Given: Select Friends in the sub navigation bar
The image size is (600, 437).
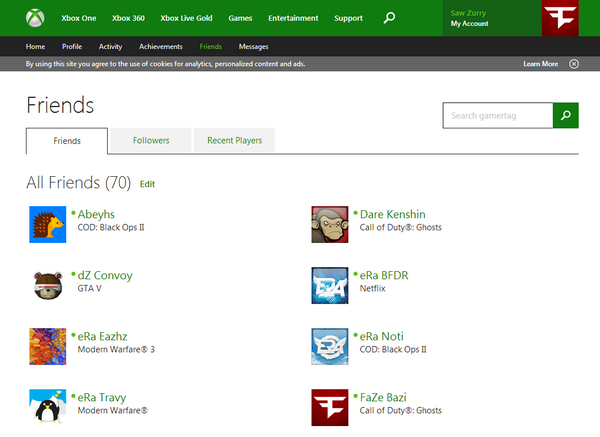Looking at the screenshot, I should point(210,46).
